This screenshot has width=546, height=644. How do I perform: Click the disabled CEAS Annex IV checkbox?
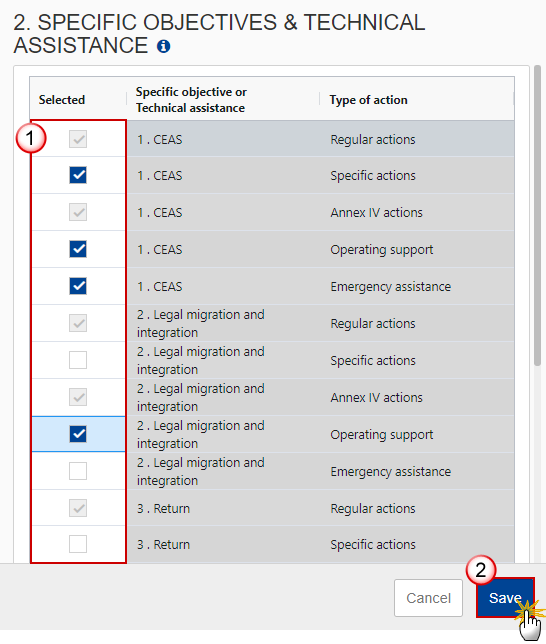point(78,212)
